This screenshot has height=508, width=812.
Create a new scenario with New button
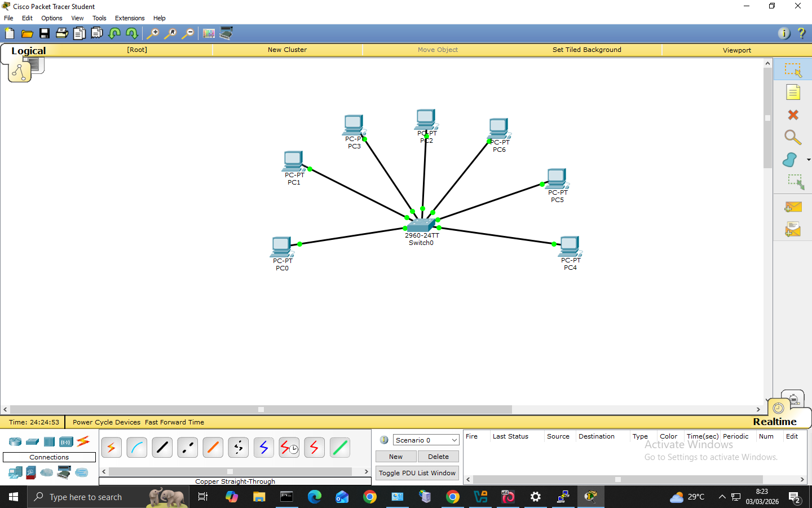395,456
